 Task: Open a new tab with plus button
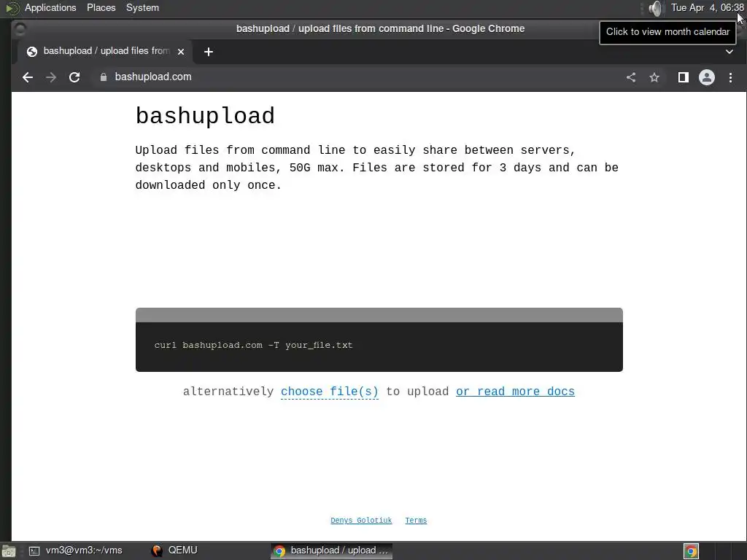pyautogui.click(x=208, y=52)
